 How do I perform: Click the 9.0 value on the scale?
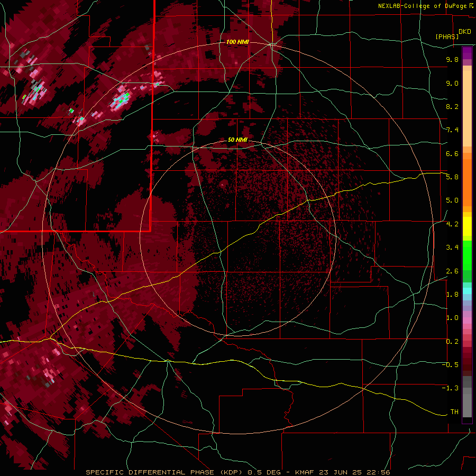click(452, 83)
